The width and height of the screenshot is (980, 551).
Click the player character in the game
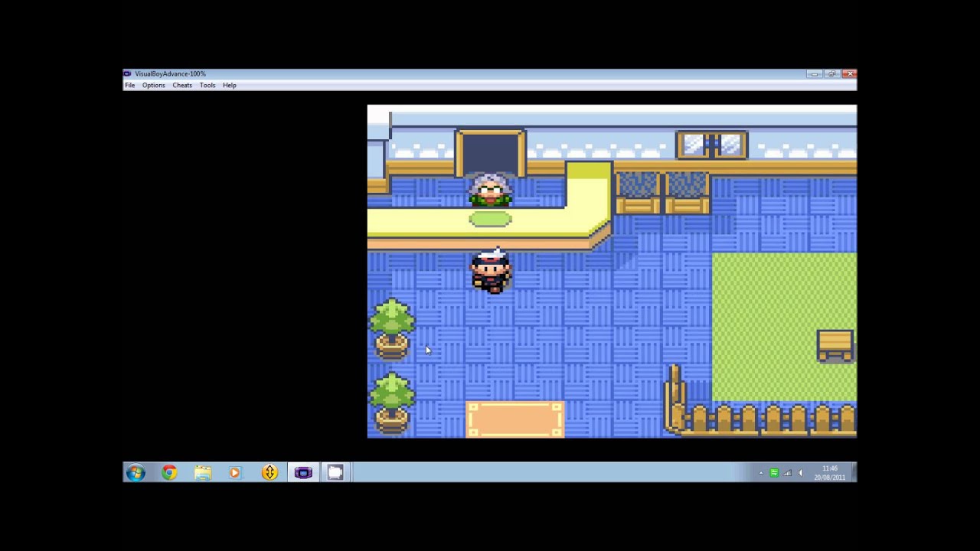(491, 270)
